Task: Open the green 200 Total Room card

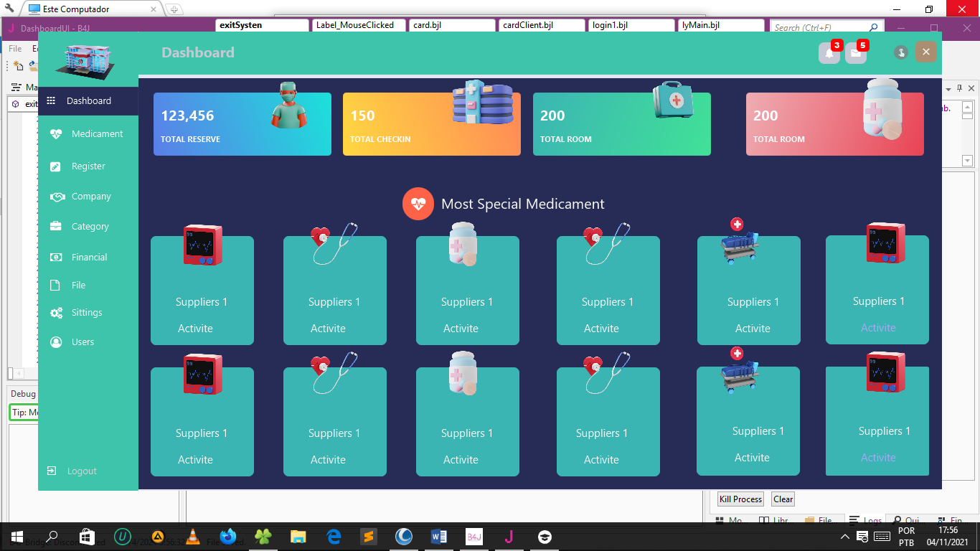Action: [622, 124]
